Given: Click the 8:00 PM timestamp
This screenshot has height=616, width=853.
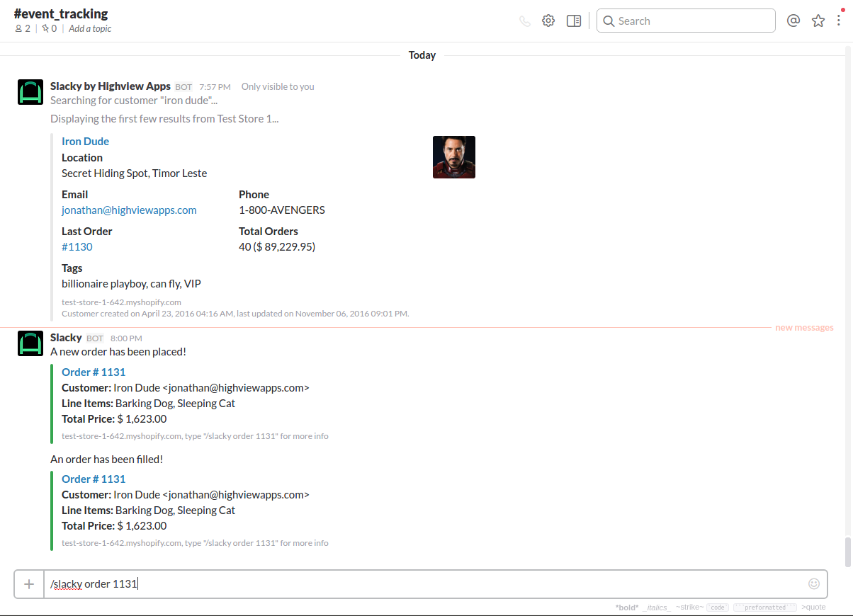Looking at the screenshot, I should (x=126, y=338).
